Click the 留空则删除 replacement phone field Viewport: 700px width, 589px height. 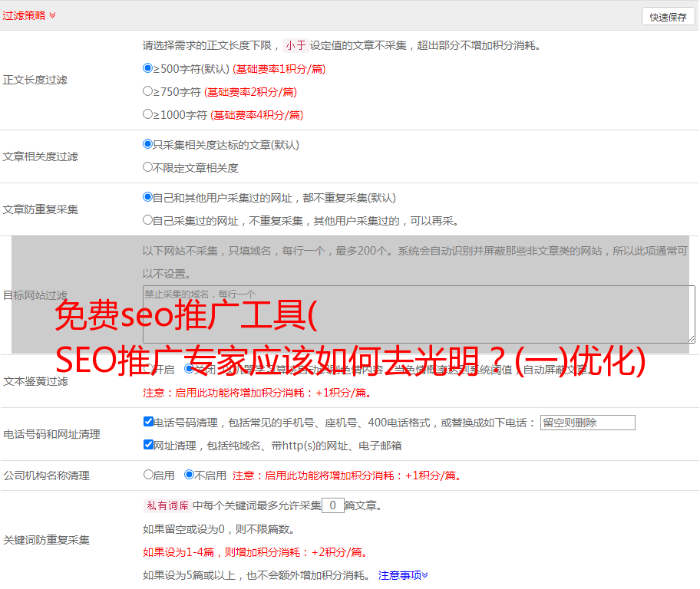point(587,423)
